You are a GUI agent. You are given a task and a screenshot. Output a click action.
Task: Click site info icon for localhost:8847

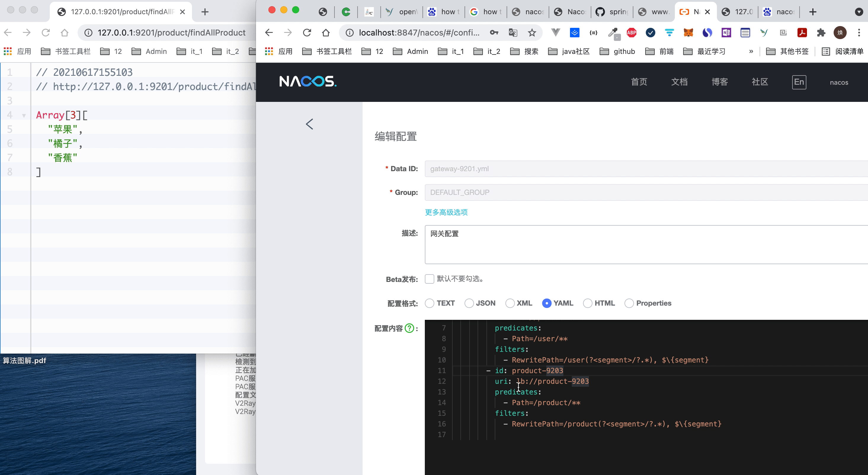pos(350,33)
